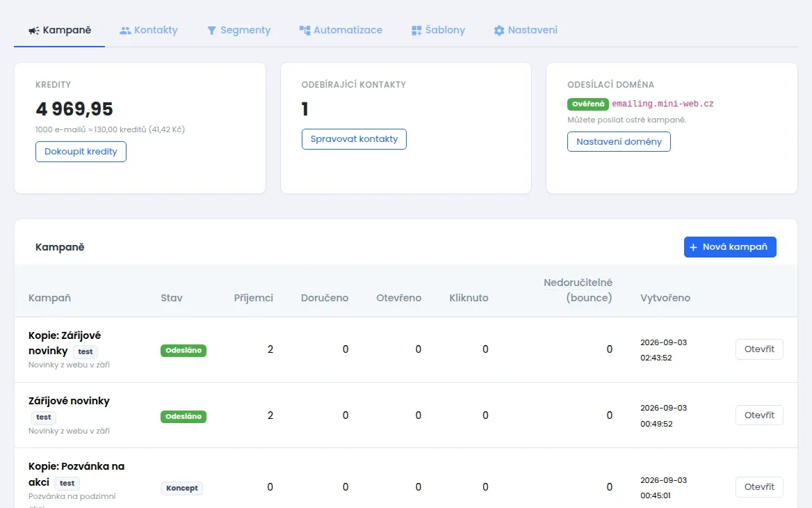Click the Spravovat kontakty button
812x508 pixels.
tap(355, 139)
